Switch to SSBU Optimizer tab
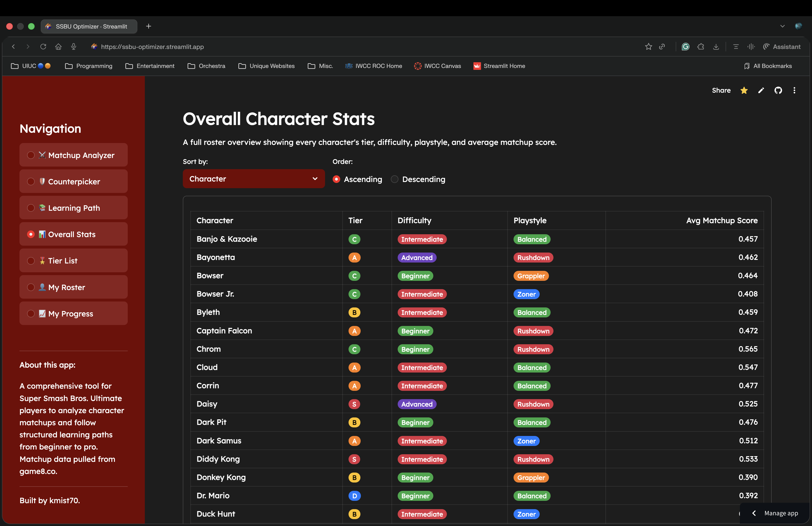This screenshot has height=526, width=812. [x=89, y=26]
